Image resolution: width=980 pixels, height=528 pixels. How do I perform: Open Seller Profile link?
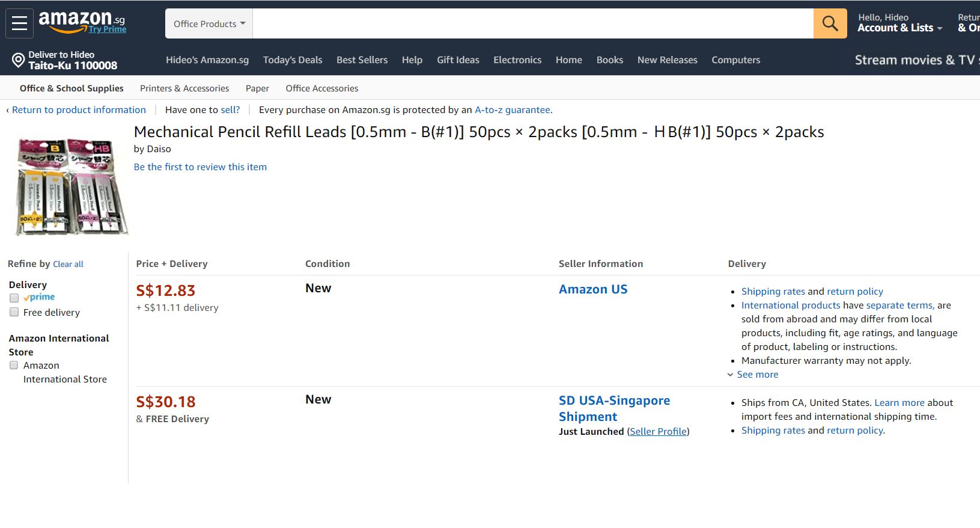click(x=659, y=432)
